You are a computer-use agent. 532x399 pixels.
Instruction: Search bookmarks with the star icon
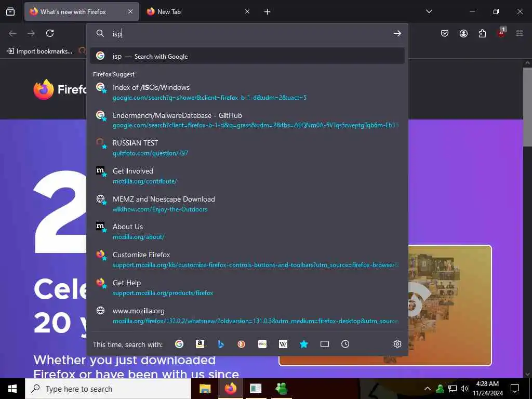coord(303,344)
